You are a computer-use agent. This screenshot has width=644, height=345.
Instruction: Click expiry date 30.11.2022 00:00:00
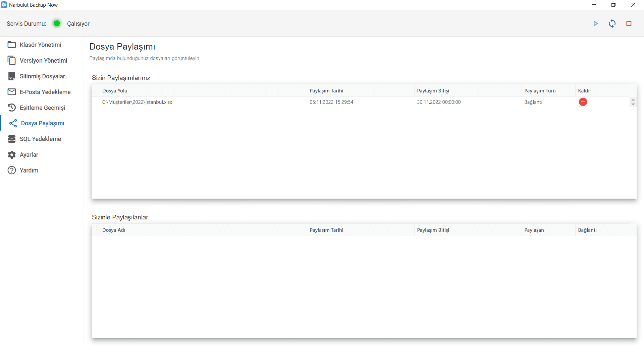coord(439,102)
